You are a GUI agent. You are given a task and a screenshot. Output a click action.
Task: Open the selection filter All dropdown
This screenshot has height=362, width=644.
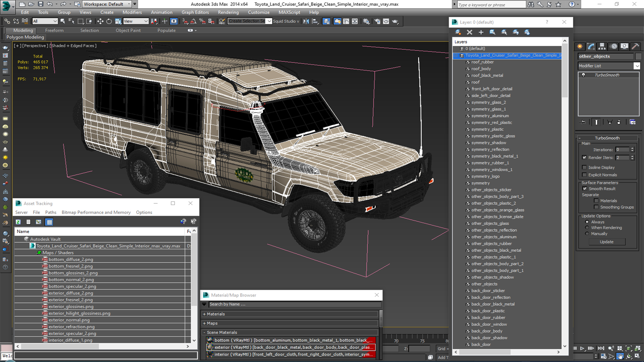tap(45, 21)
